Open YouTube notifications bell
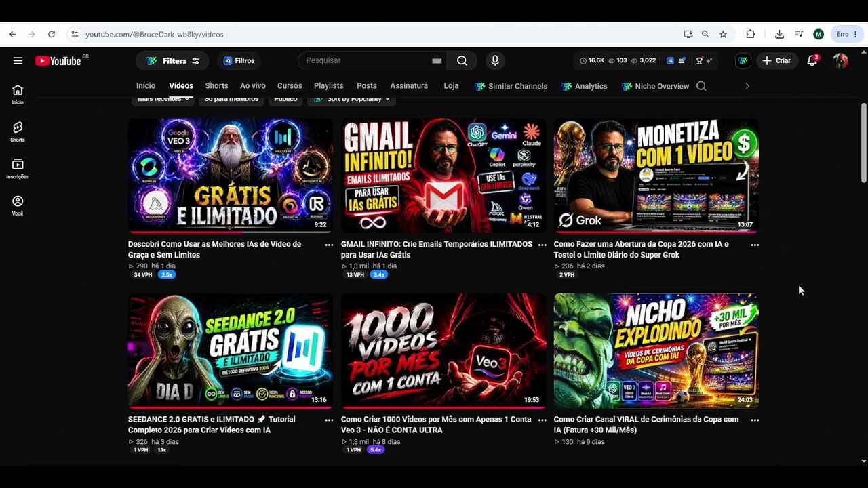The width and height of the screenshot is (868, 488). coord(812,60)
